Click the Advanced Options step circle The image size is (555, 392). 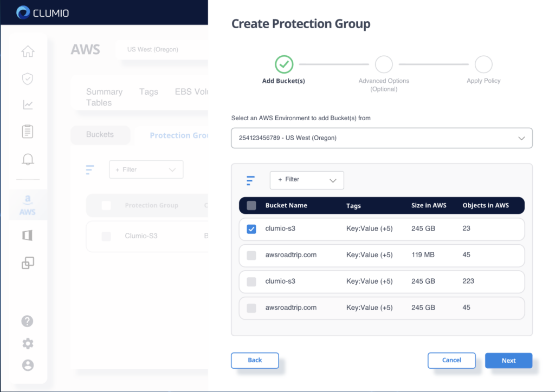coord(384,64)
